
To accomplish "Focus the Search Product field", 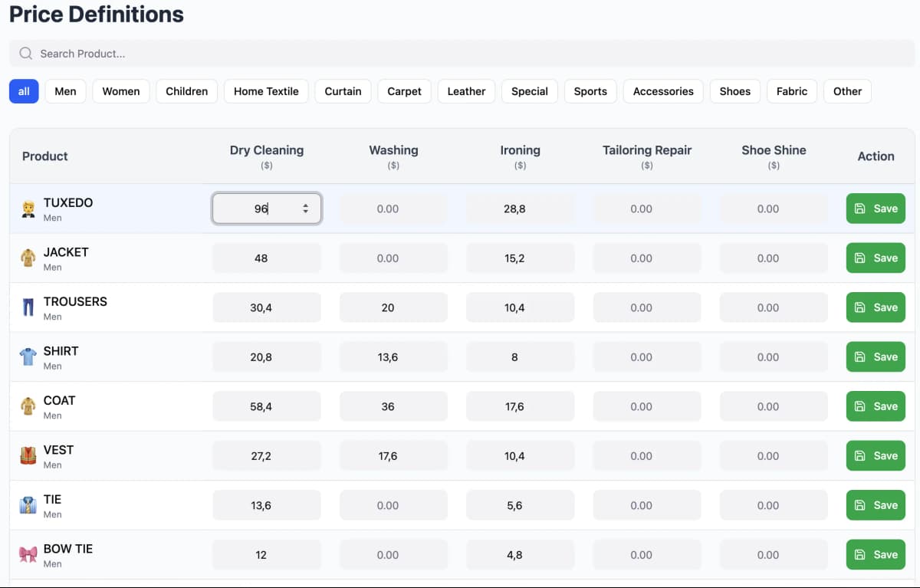I will [462, 54].
